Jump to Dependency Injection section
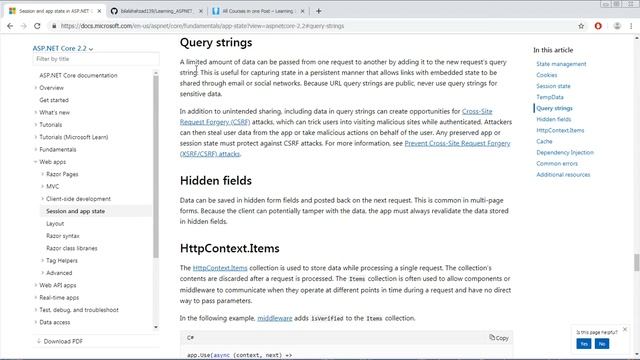The height and width of the screenshot is (360, 640). coord(565,152)
